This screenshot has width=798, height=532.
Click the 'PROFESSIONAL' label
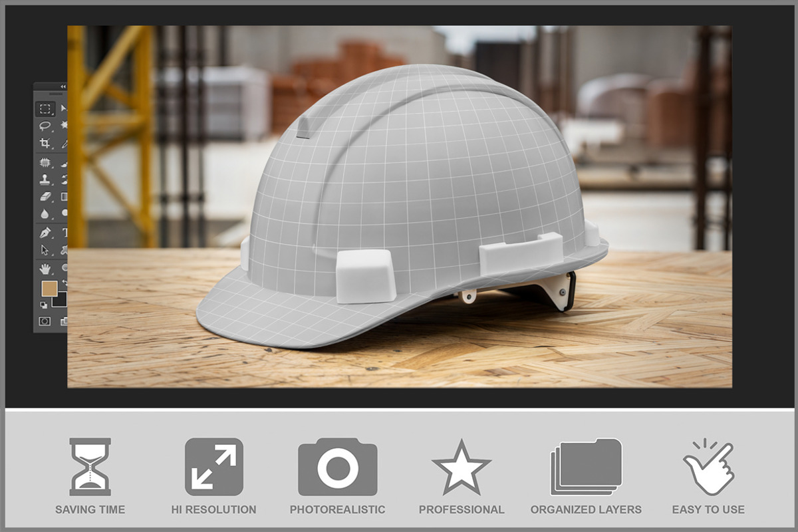point(462,509)
